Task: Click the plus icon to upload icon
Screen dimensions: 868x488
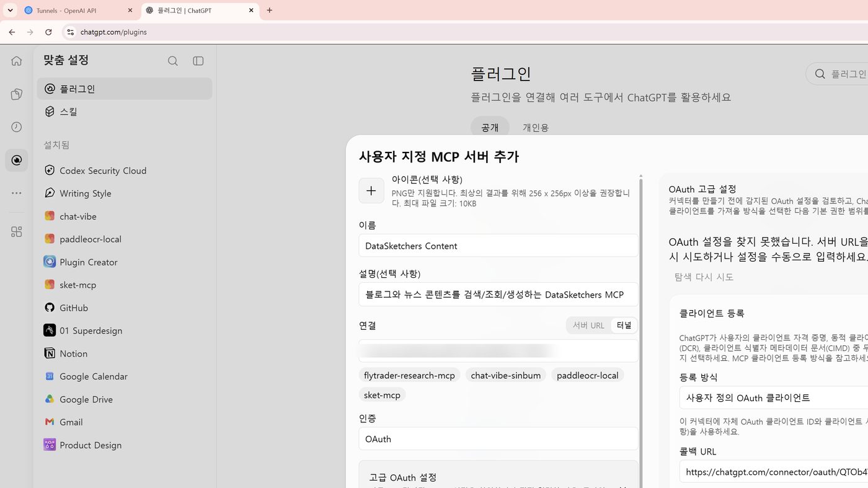Action: (x=371, y=190)
